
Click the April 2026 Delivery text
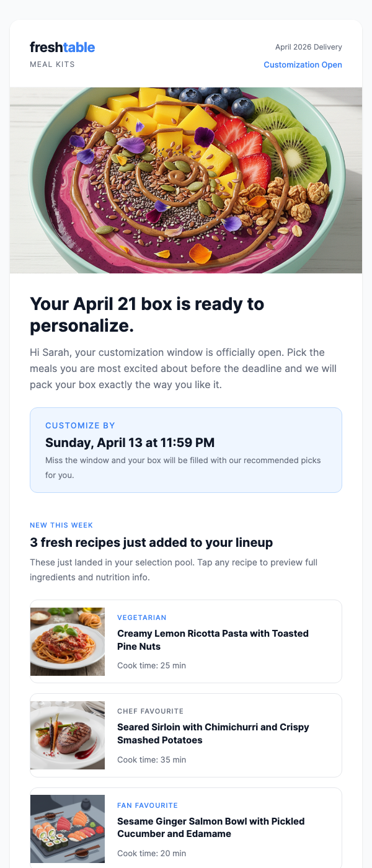click(308, 47)
